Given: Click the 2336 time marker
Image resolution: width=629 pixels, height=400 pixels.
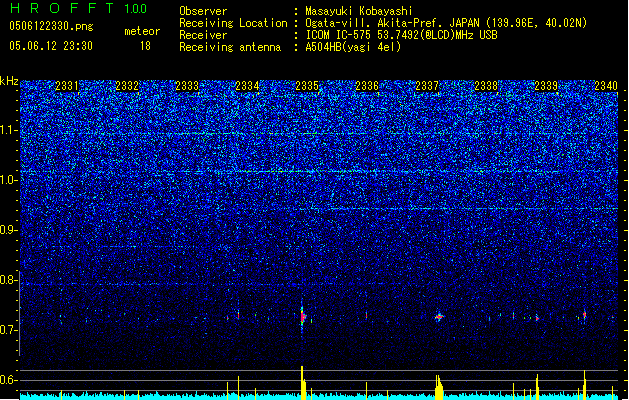Looking at the screenshot, I should [x=367, y=86].
